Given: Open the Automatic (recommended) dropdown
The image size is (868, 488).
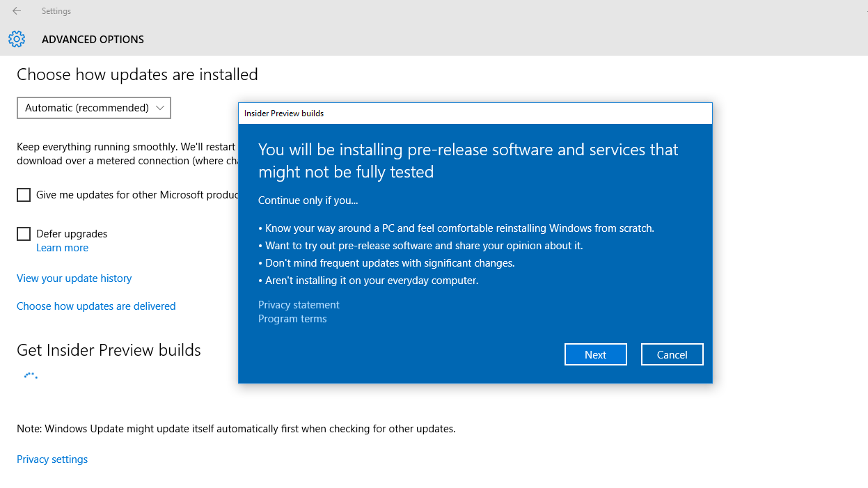Looking at the screenshot, I should [x=94, y=108].
